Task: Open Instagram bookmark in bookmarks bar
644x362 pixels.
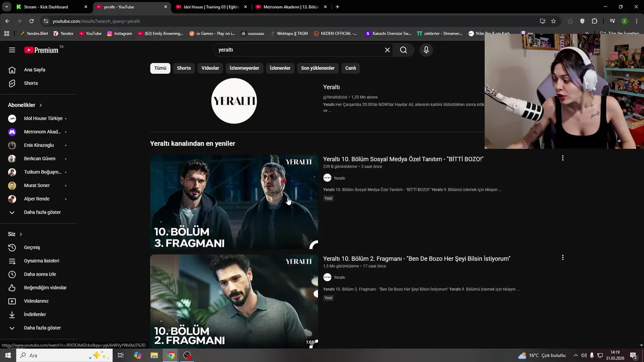Action: click(x=119, y=34)
